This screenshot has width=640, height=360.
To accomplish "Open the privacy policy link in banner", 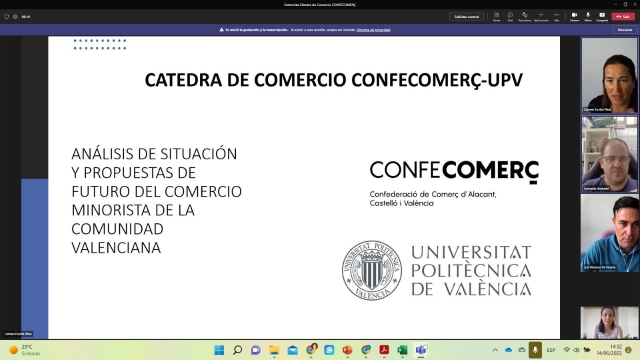I will (x=373, y=30).
